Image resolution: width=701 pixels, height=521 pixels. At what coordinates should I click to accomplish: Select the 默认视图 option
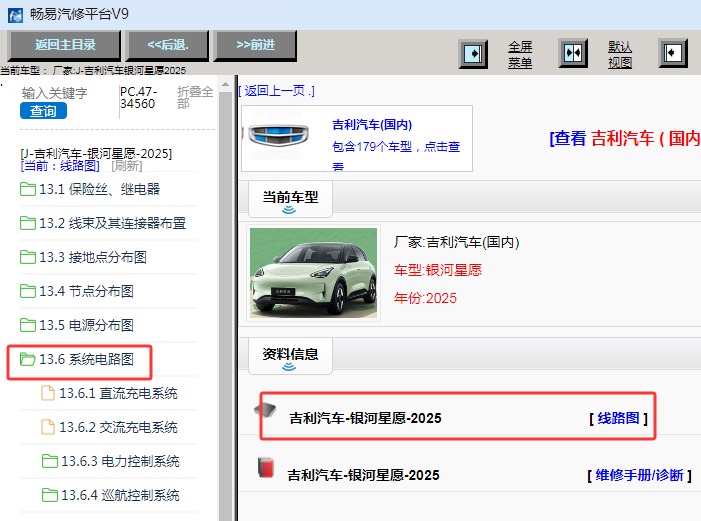click(x=620, y=54)
